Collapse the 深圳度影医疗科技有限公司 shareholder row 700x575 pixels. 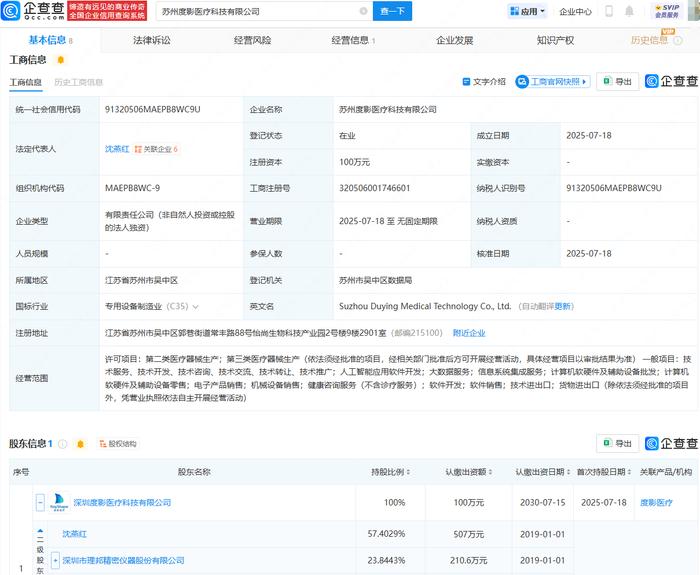point(40,503)
